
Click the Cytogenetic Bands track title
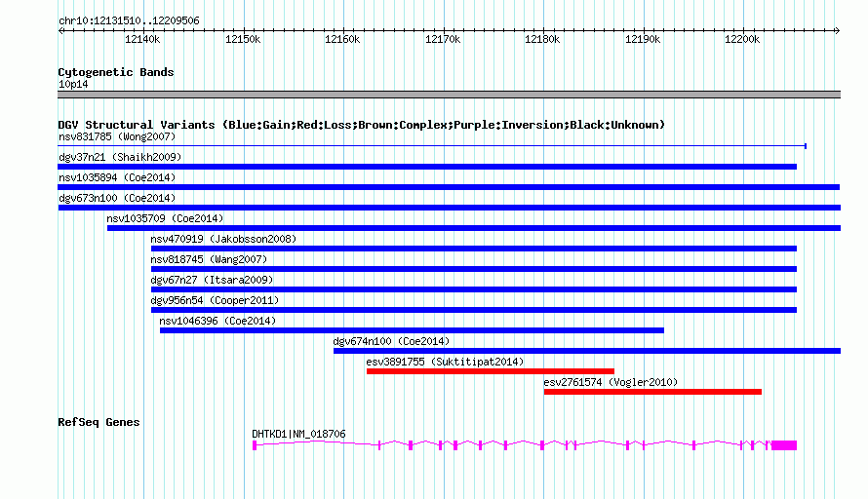coord(116,72)
